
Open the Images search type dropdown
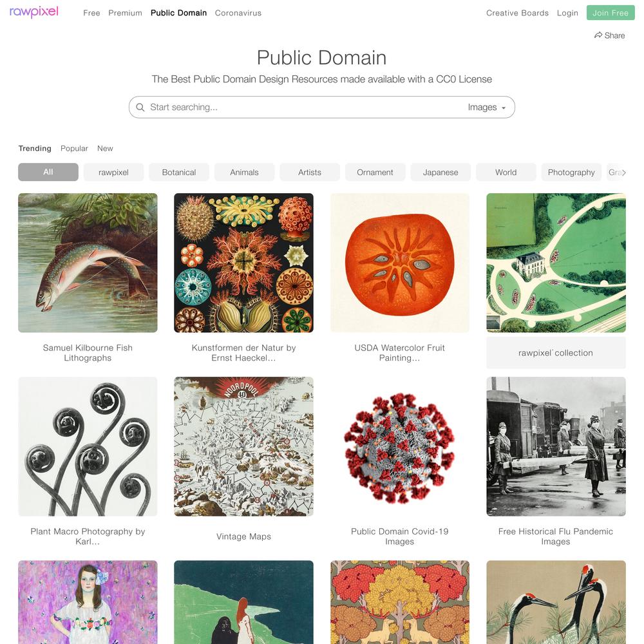(487, 107)
